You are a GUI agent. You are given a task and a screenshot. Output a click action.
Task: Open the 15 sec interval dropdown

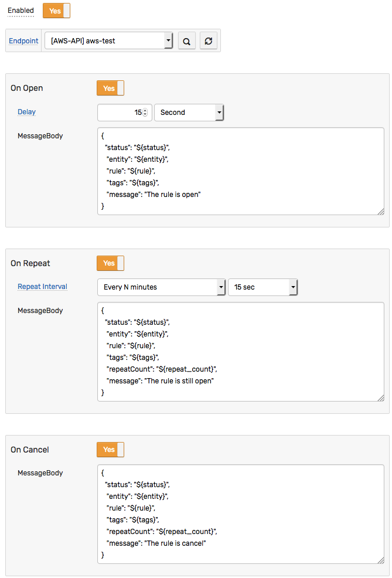coord(263,287)
